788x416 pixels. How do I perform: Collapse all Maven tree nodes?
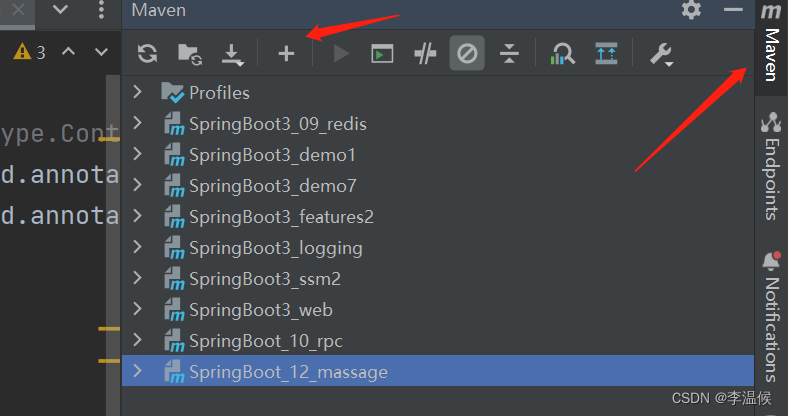click(509, 53)
